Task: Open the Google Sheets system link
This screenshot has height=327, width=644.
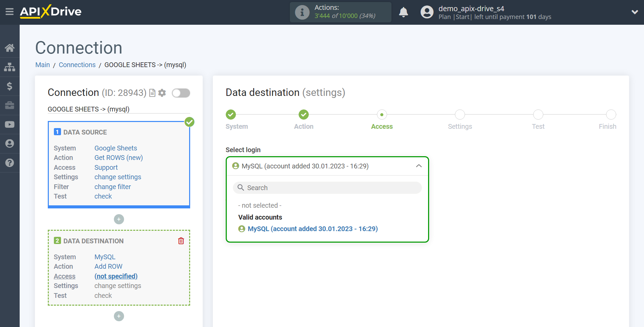Action: coord(116,148)
